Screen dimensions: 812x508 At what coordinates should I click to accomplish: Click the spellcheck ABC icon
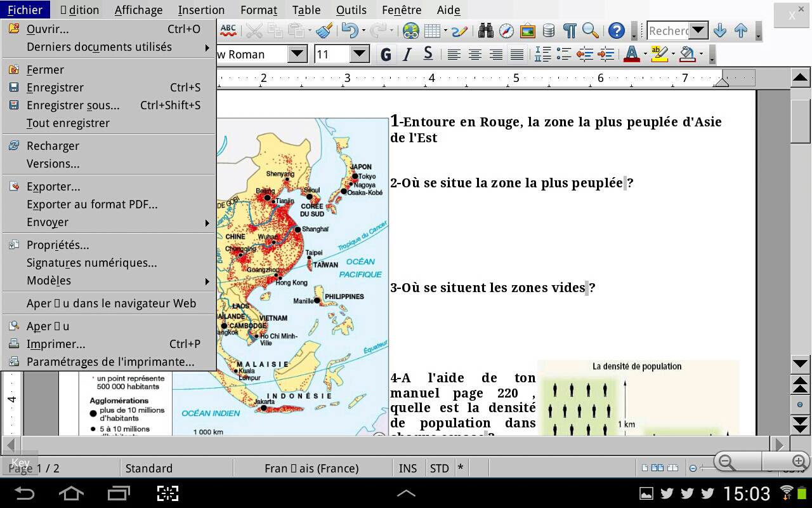(228, 30)
